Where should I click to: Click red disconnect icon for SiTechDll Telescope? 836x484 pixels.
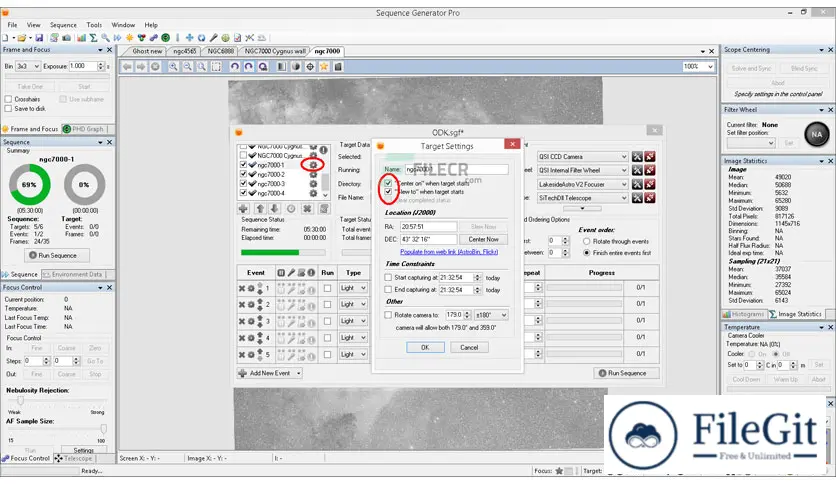(650, 198)
